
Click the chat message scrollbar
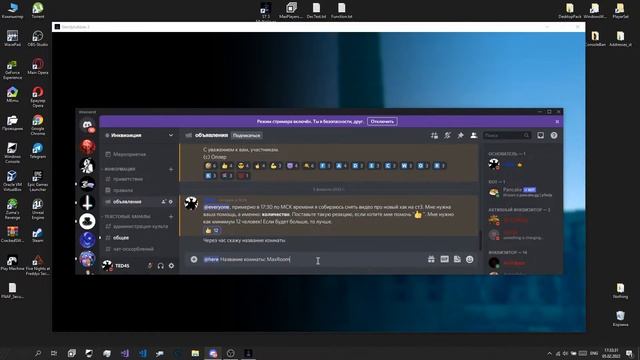pos(480,239)
